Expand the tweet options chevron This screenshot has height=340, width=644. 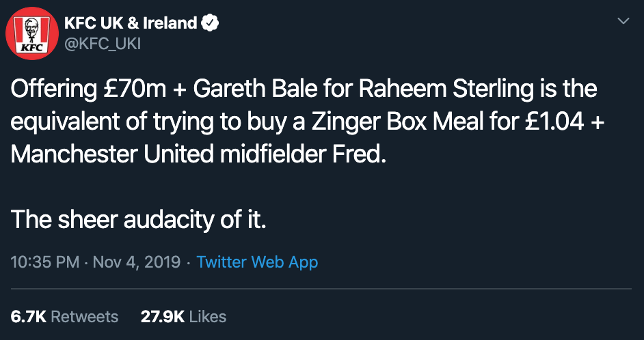(623, 21)
